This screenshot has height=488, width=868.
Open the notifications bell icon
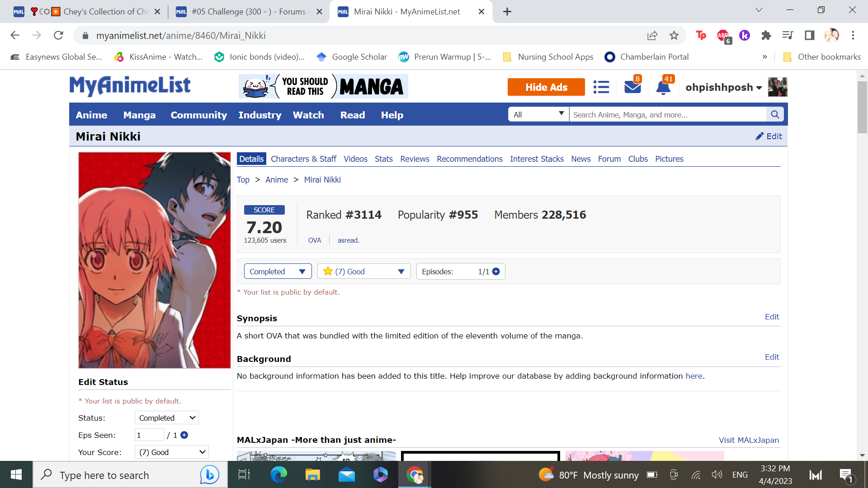coord(663,87)
